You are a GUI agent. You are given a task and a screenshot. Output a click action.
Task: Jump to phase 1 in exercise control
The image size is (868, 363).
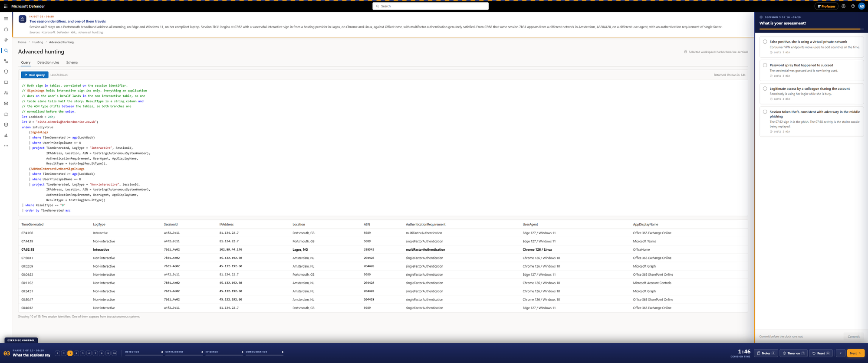(x=57, y=353)
